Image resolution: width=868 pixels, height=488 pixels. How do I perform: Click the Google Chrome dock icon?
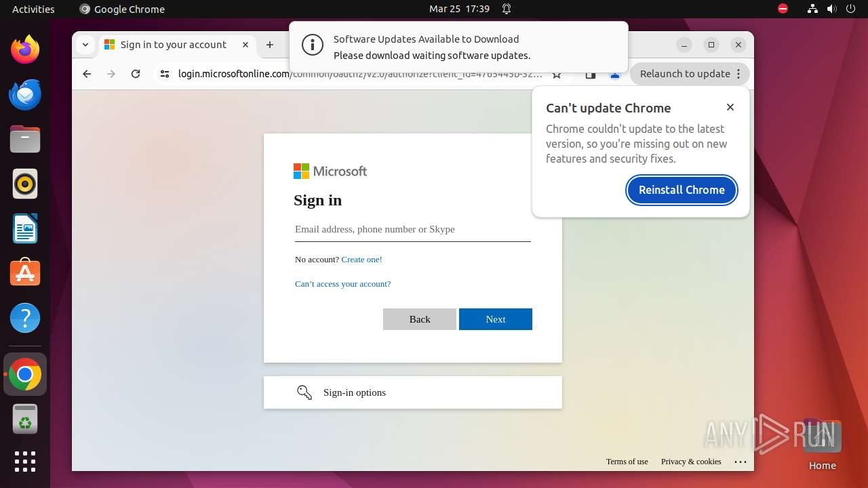coord(25,374)
